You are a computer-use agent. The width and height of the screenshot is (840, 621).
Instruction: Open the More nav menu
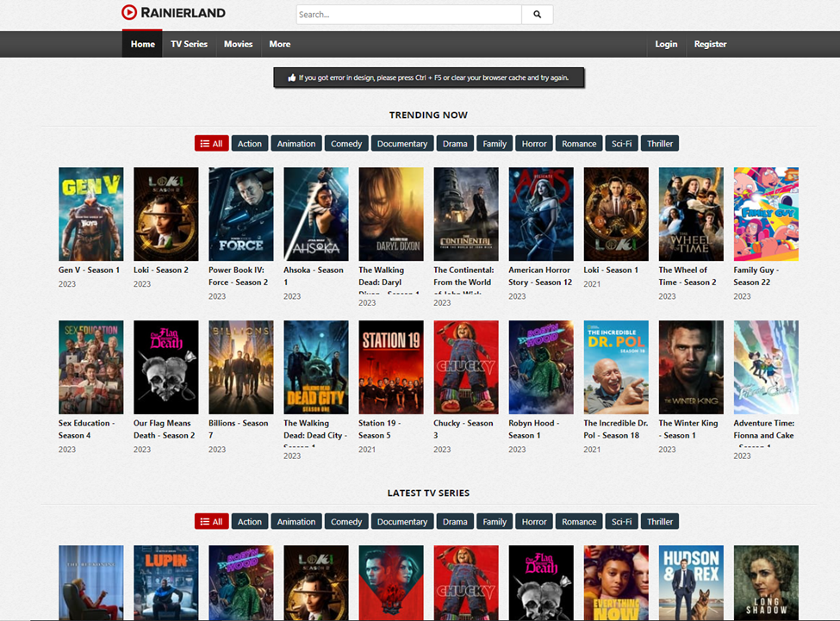pos(280,44)
